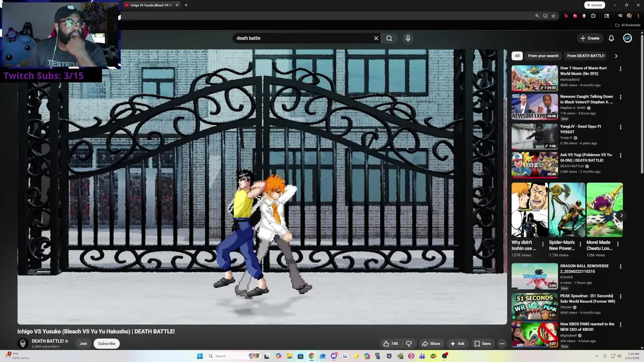
Task: Select the All filter chip
Action: click(517, 56)
